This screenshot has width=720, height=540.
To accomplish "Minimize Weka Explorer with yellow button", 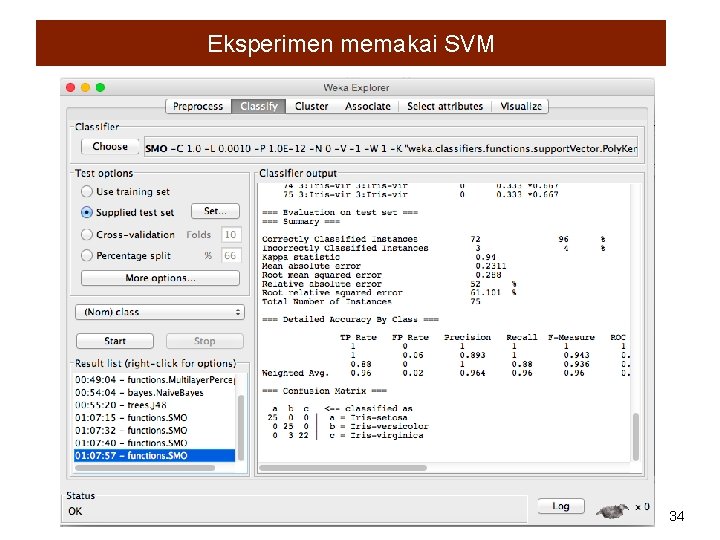I will coord(85,87).
